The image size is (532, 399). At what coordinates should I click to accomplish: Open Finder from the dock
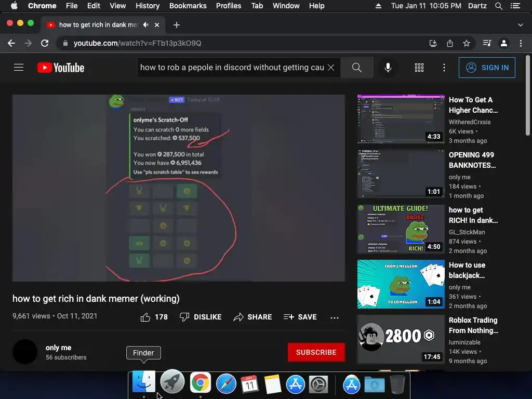click(144, 383)
